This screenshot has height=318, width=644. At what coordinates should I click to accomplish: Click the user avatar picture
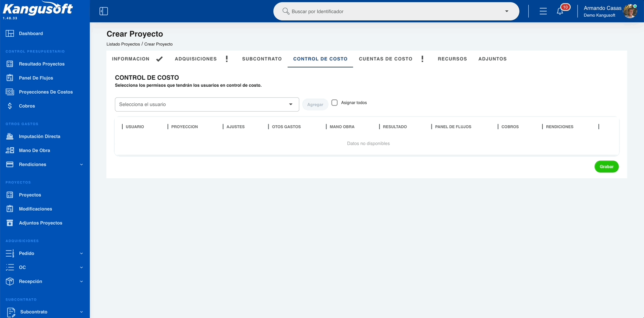630,11
